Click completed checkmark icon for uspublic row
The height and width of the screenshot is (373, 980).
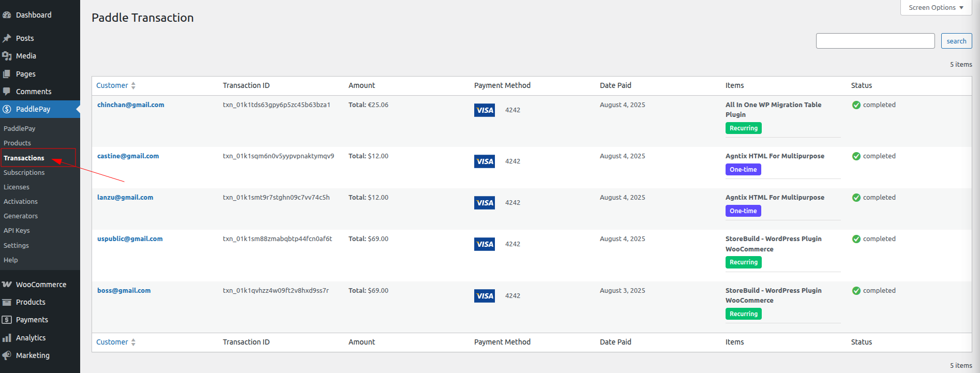(856, 239)
